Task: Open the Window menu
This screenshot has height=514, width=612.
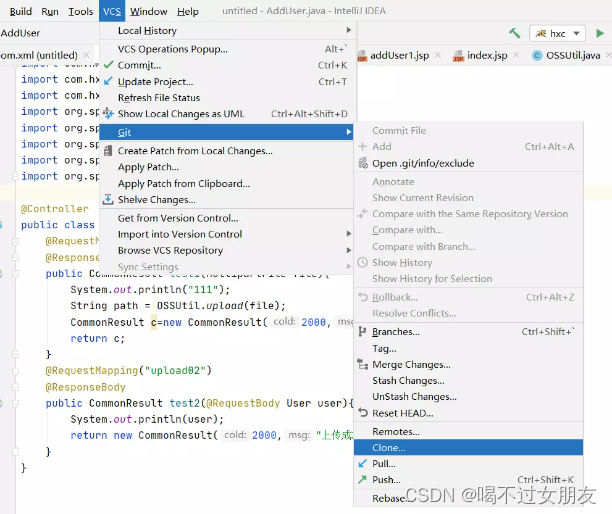Action: tap(149, 11)
